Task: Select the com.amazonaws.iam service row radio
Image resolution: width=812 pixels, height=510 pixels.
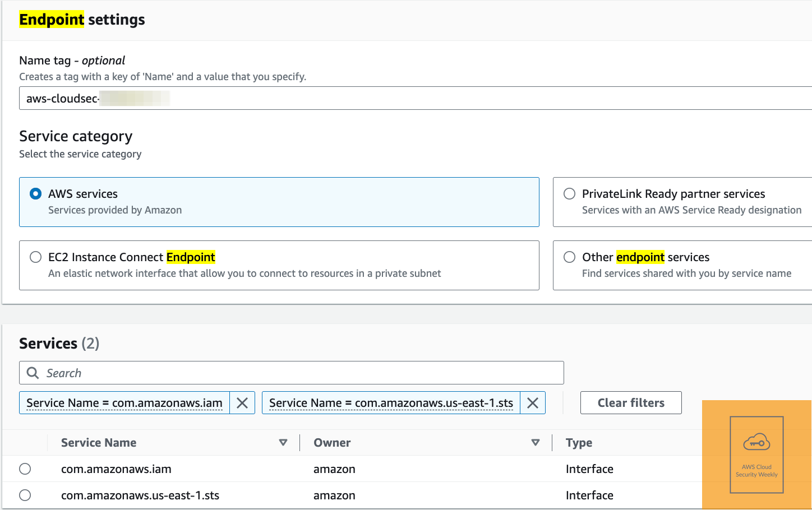Action: 25,469
